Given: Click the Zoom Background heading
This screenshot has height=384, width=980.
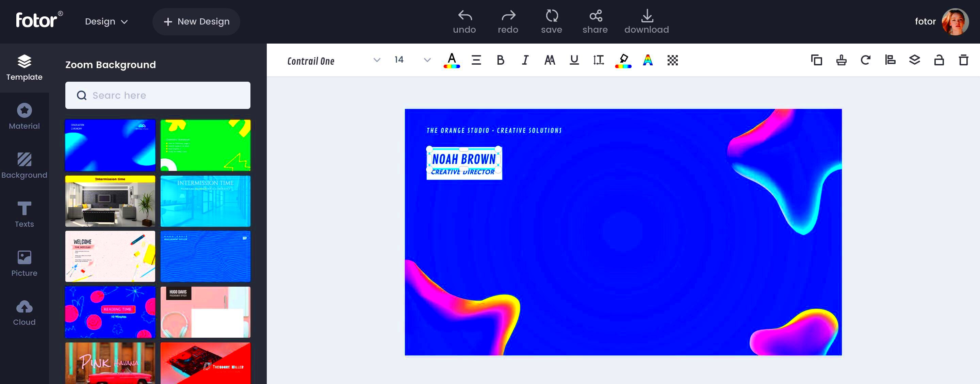Looking at the screenshot, I should click(x=110, y=65).
